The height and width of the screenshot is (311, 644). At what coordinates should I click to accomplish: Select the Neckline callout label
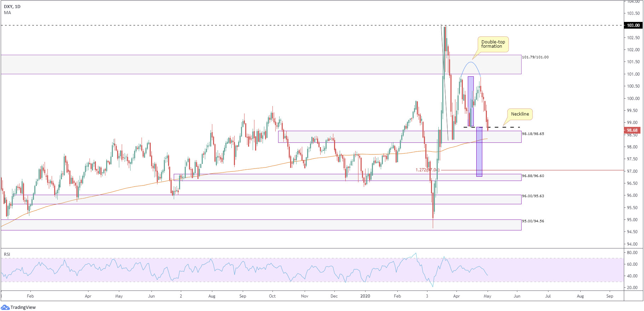point(519,114)
